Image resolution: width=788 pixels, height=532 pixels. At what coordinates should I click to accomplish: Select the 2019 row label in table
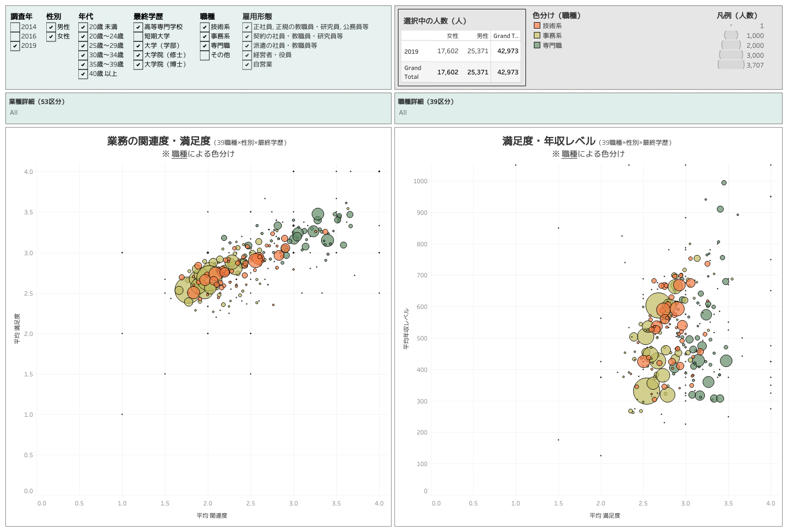click(x=411, y=52)
